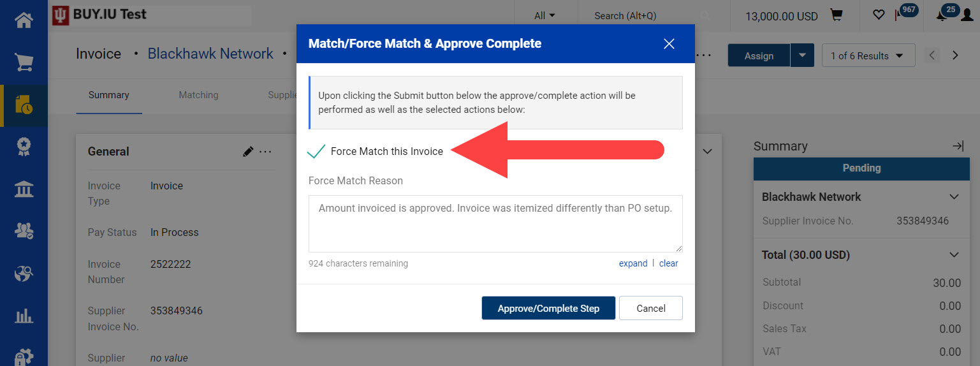
Task: Click inside the Force Match Reason textbox
Action: click(x=495, y=224)
